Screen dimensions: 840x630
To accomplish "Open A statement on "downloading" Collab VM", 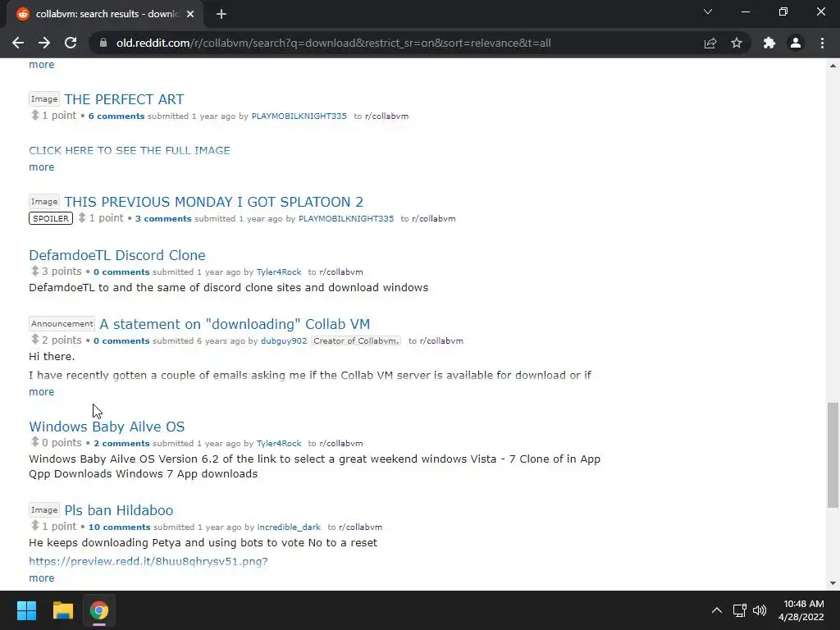I will point(235,324).
